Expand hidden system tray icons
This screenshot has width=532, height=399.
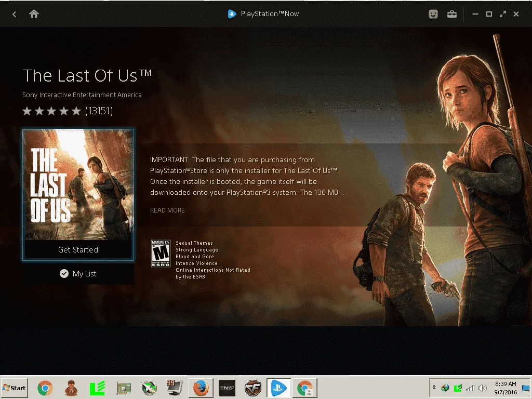434,388
